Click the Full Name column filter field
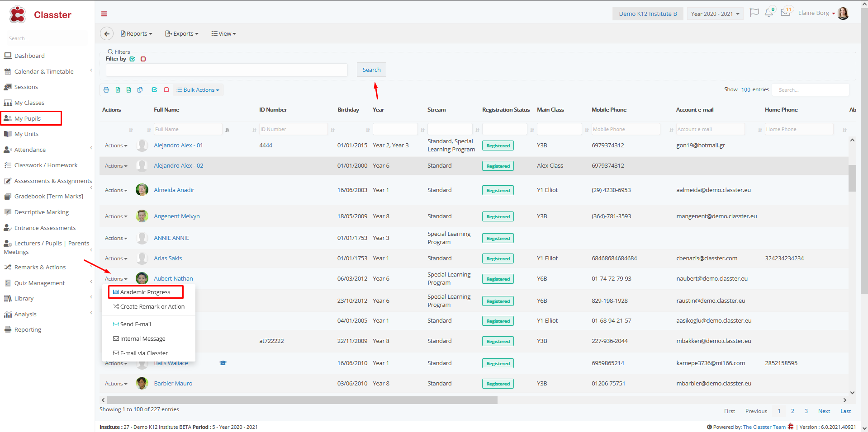868x432 pixels. [188, 129]
